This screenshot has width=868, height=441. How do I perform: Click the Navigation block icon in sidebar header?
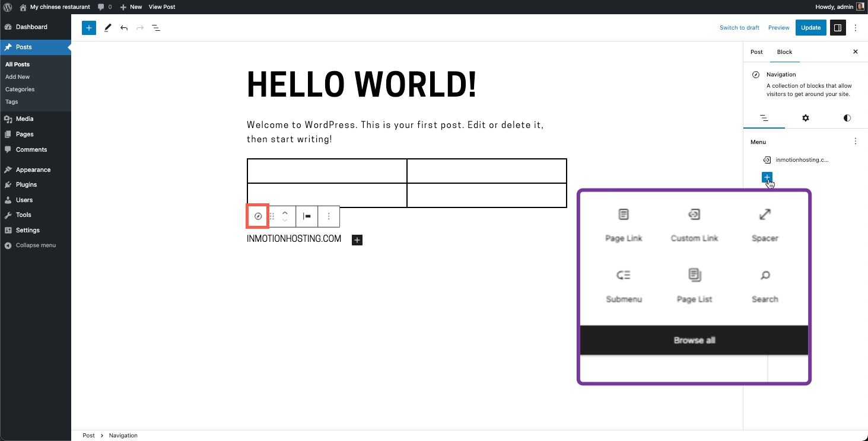click(x=755, y=75)
